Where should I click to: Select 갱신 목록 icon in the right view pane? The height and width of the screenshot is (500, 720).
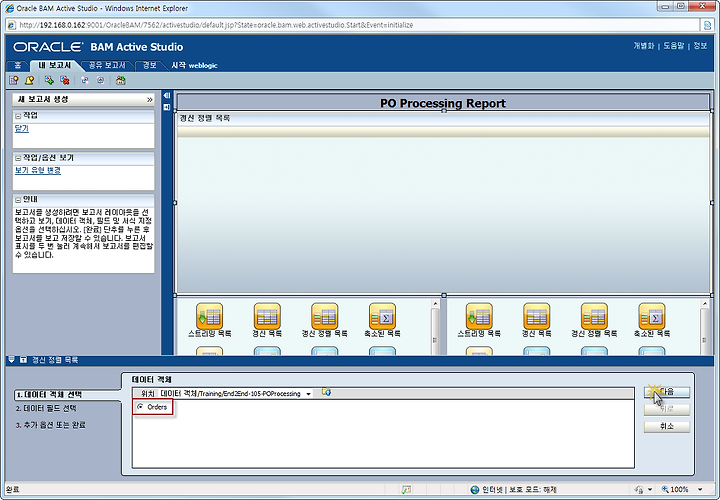[x=536, y=316]
